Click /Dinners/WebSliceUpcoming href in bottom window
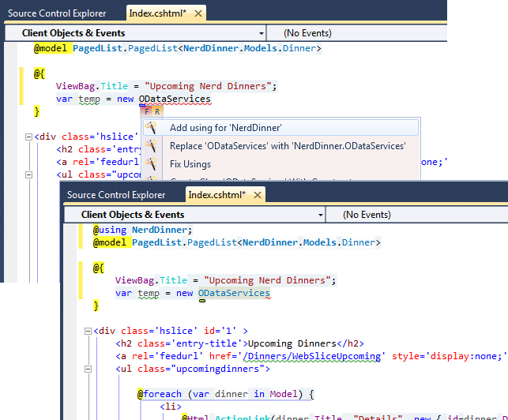The width and height of the screenshot is (508, 420). [x=312, y=356]
